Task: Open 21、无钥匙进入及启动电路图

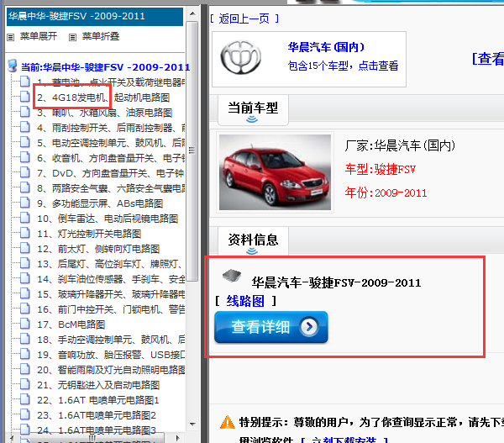Action: tap(98, 385)
